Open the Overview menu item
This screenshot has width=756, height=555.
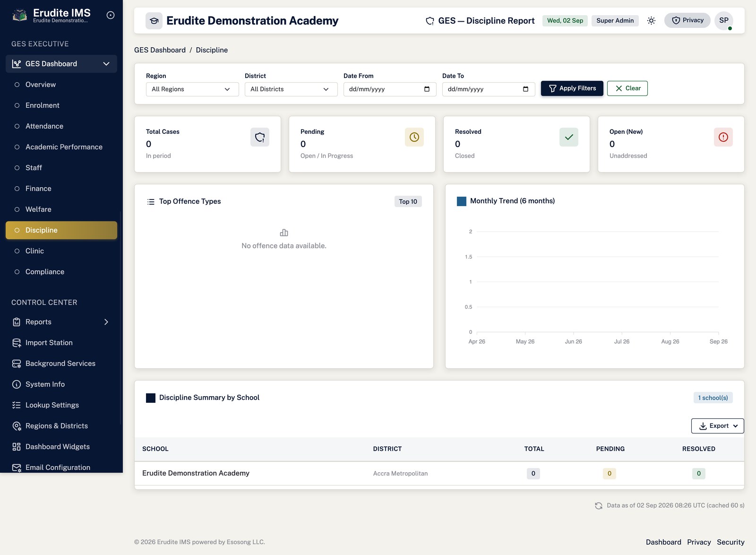61,85
